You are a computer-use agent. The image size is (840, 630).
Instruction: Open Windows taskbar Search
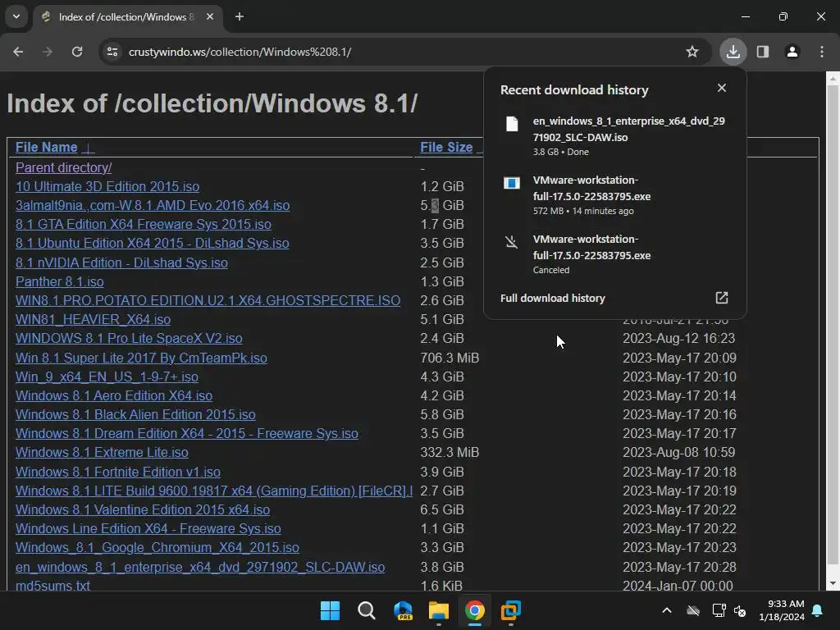[367, 610]
